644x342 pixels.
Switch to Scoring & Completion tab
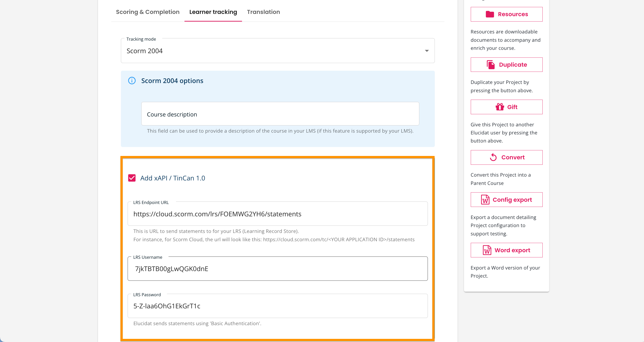(x=147, y=12)
